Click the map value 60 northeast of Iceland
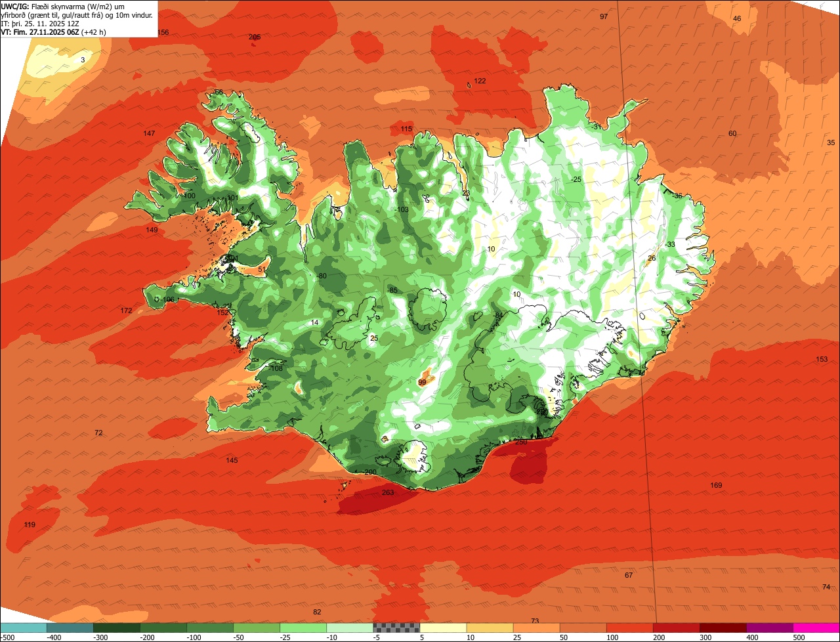 point(732,133)
